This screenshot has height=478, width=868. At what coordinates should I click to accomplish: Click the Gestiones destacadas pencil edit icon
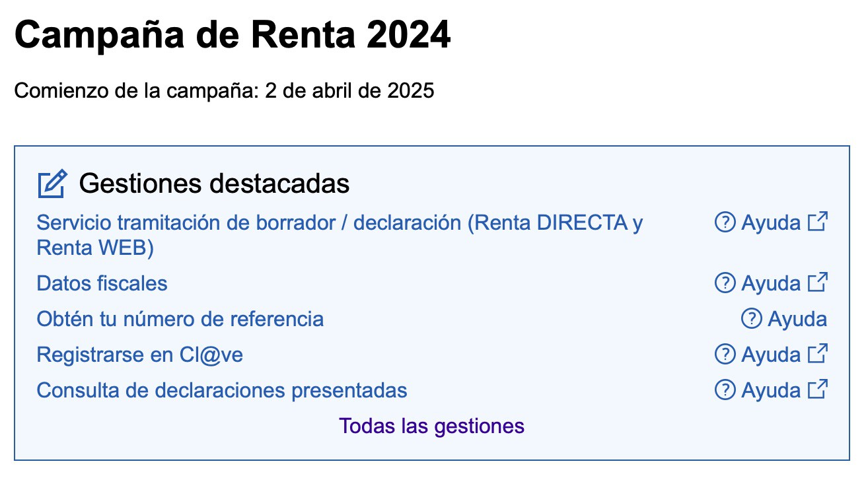[52, 184]
